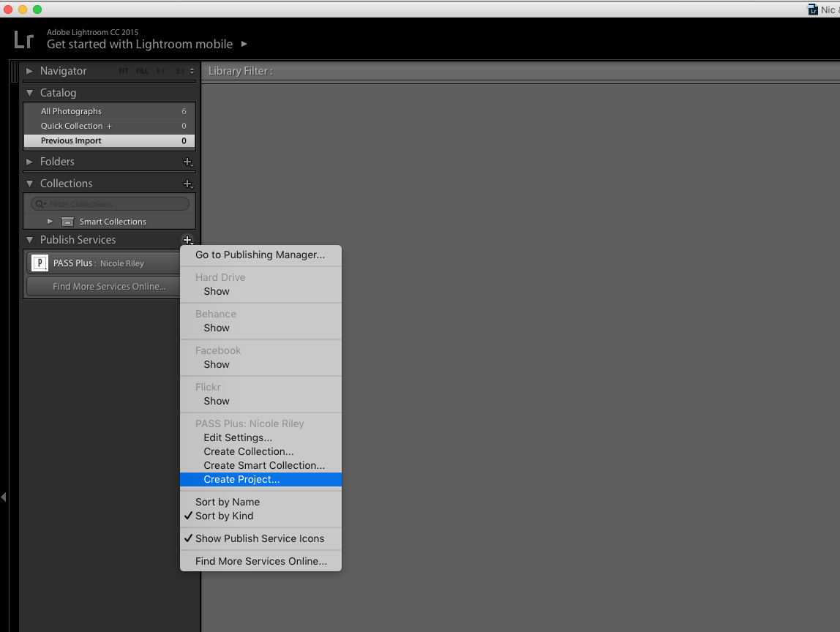Click the left panel grip handle

click(14, 71)
